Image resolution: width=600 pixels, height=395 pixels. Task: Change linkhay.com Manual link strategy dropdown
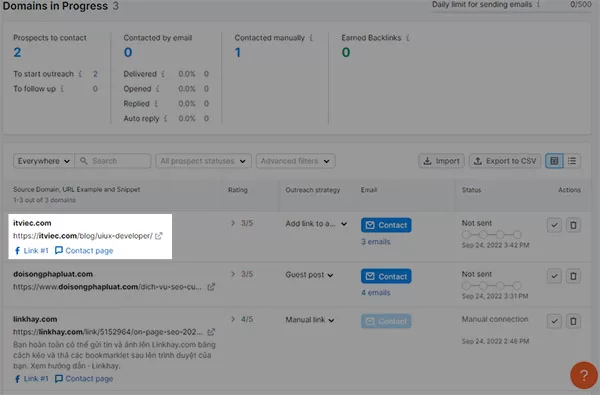click(310, 320)
